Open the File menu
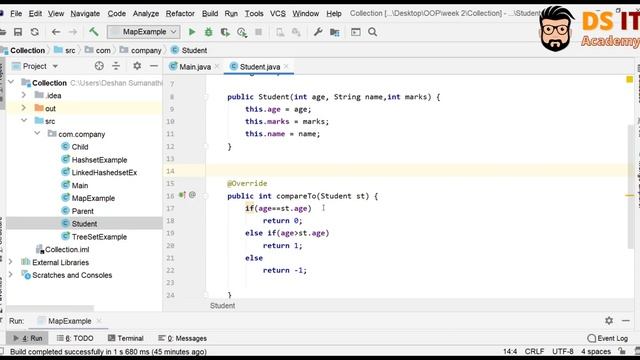 16,13
